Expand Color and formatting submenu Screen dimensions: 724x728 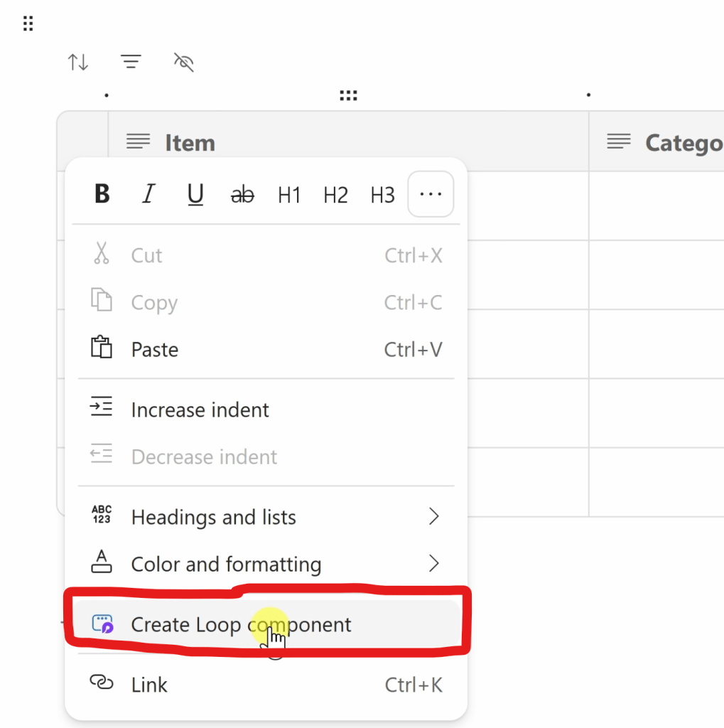[x=226, y=564]
